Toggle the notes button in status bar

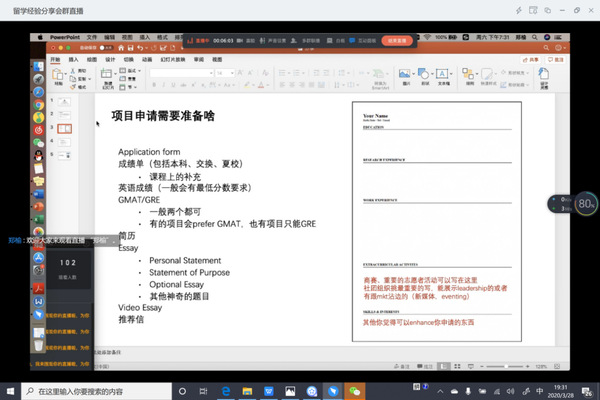click(x=402, y=366)
